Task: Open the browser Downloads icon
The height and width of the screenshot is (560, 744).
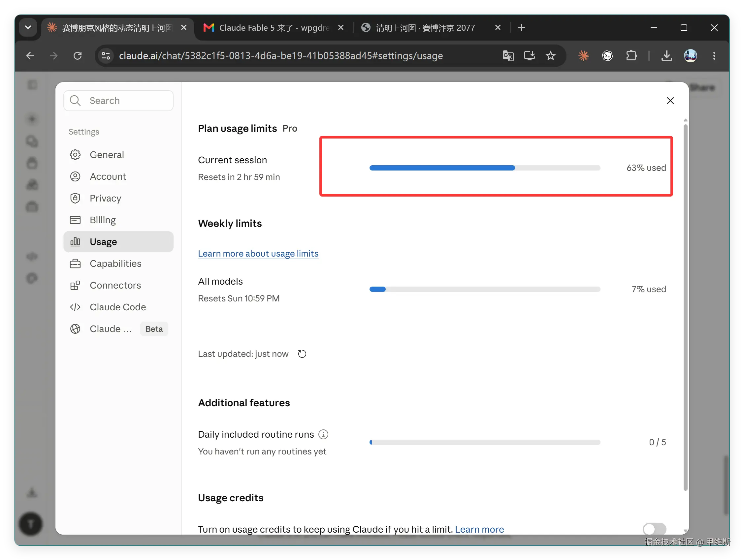Action: point(667,56)
